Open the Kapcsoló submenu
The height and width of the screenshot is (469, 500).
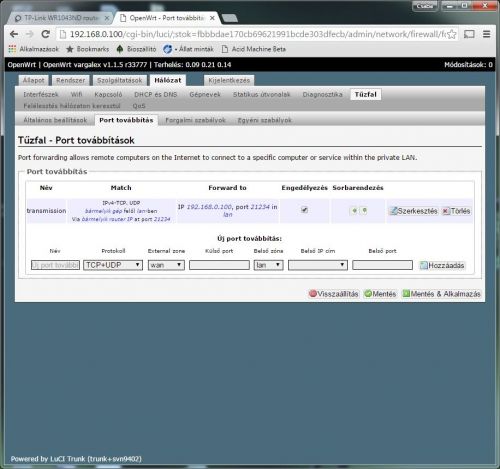pyautogui.click(x=108, y=94)
